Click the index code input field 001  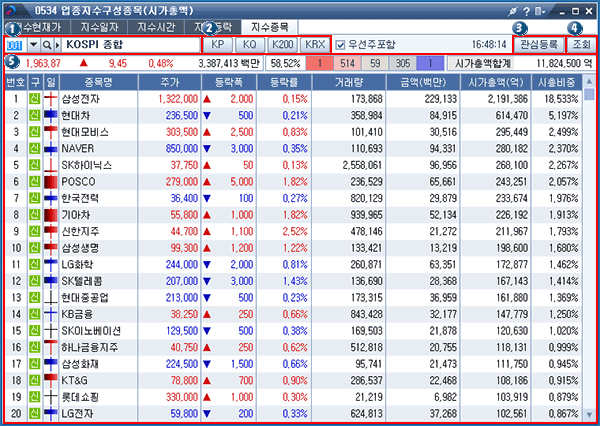[16, 45]
